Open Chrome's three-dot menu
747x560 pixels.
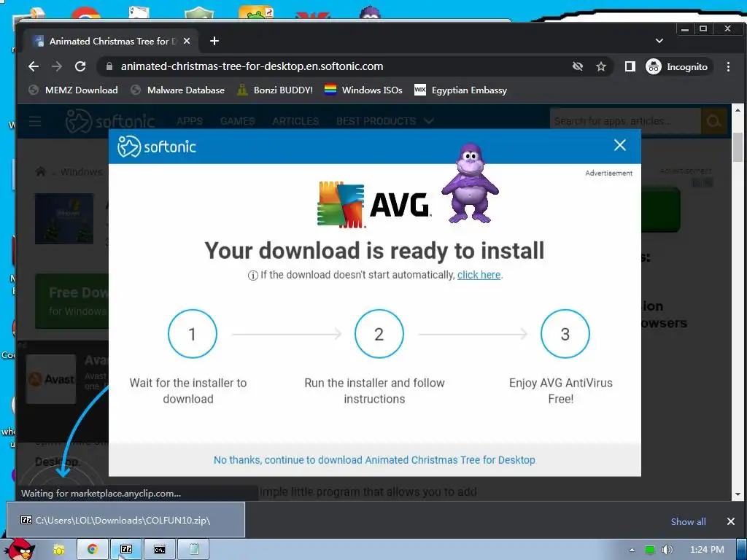click(729, 66)
